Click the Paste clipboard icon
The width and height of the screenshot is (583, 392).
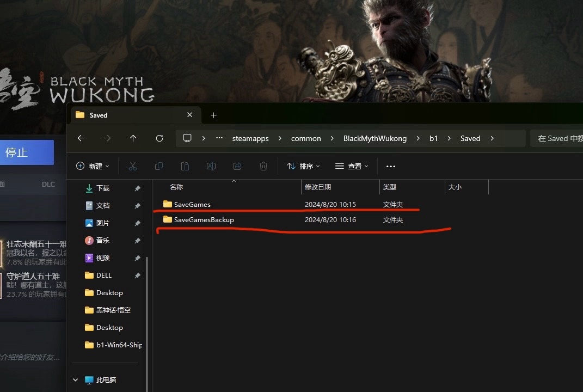[x=185, y=166]
